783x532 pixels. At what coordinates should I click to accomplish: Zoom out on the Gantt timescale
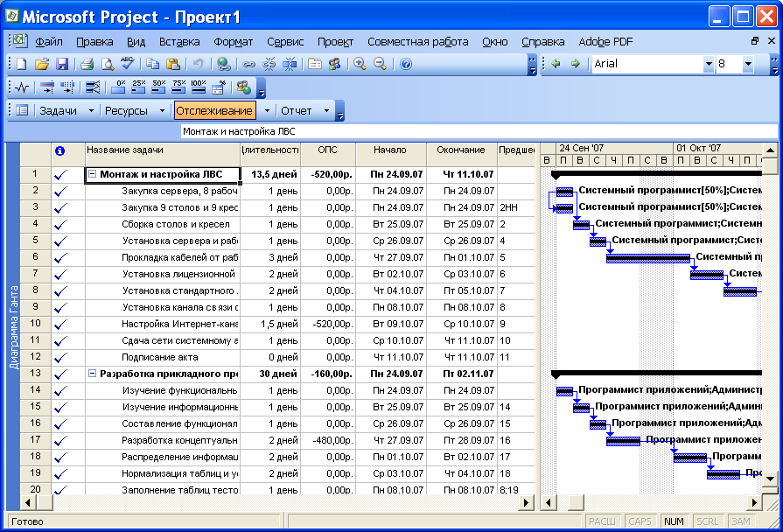pos(380,64)
